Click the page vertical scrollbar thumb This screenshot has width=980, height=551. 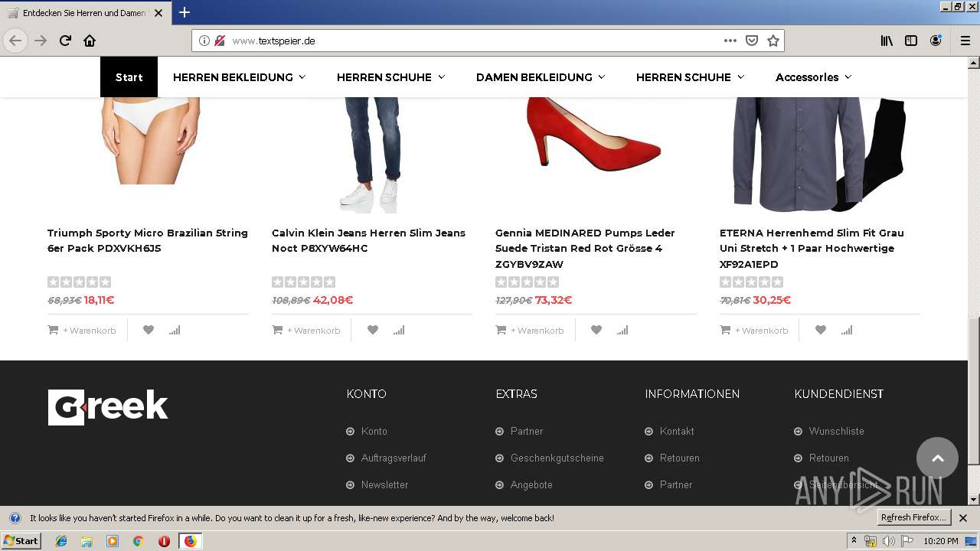pos(974,390)
